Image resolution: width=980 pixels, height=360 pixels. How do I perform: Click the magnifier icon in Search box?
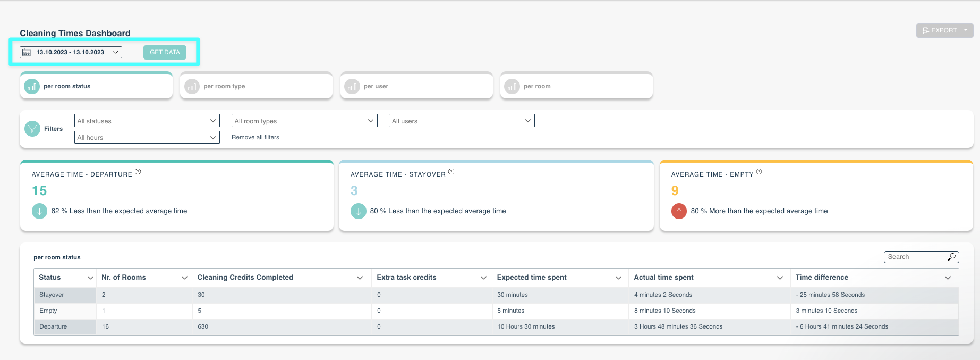pyautogui.click(x=951, y=257)
